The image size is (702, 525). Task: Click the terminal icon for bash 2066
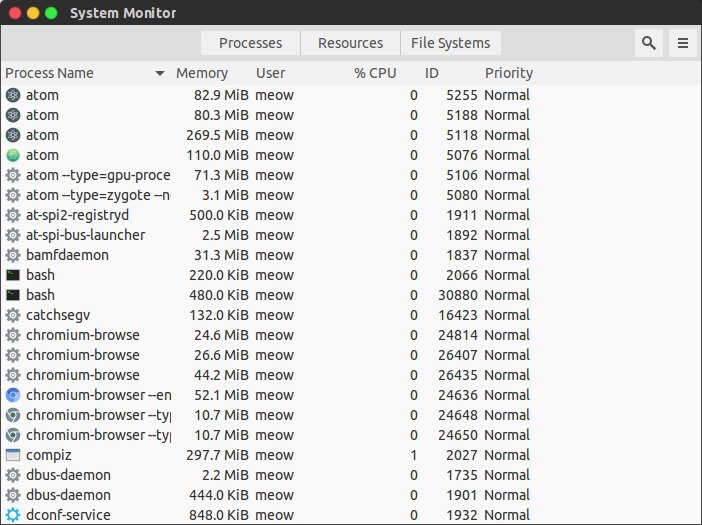pyautogui.click(x=13, y=275)
